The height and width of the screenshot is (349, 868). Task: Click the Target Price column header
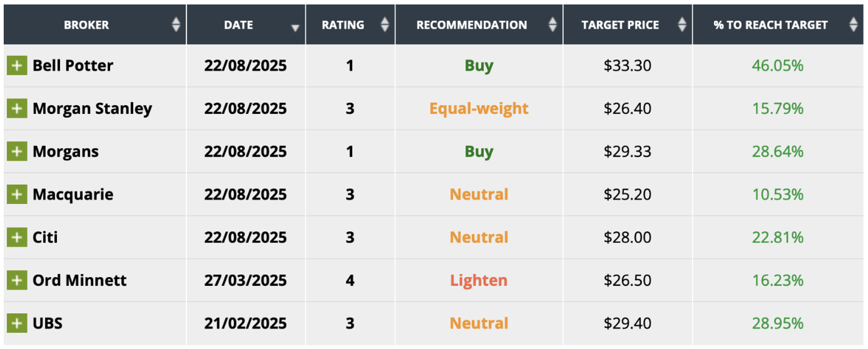pyautogui.click(x=620, y=25)
